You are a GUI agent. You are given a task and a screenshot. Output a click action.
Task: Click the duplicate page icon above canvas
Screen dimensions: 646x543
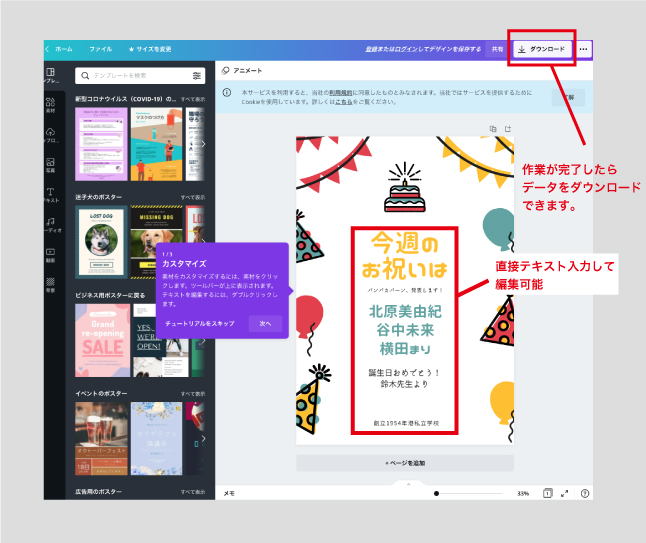(x=493, y=129)
